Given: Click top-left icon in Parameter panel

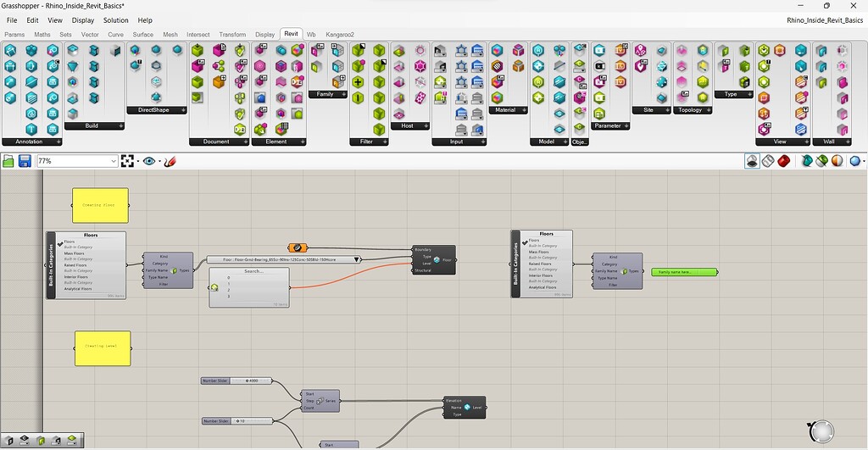Looking at the screenshot, I should point(599,50).
